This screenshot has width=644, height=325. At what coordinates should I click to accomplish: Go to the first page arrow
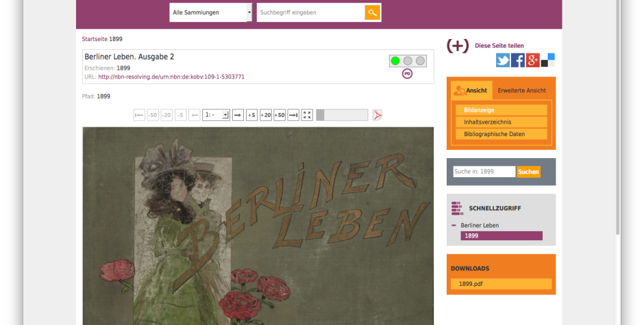tap(139, 116)
